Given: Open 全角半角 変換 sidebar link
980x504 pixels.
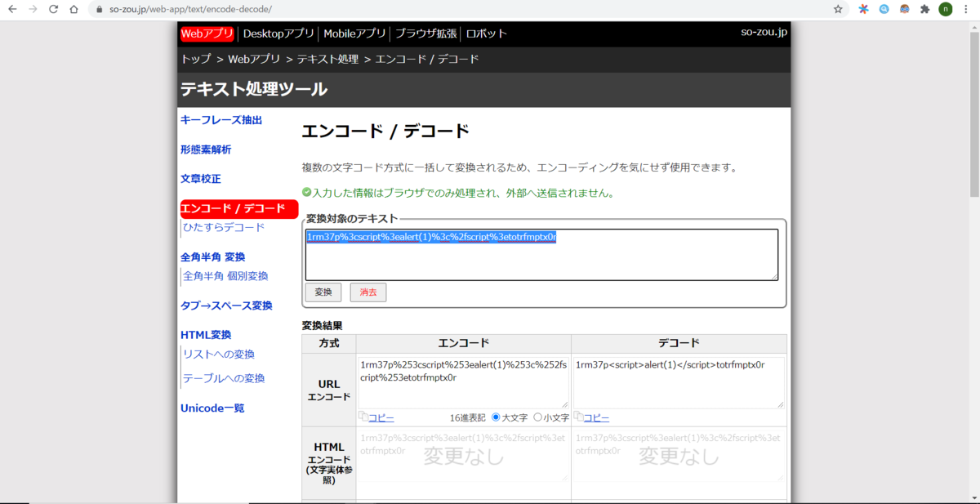Looking at the screenshot, I should click(x=212, y=256).
